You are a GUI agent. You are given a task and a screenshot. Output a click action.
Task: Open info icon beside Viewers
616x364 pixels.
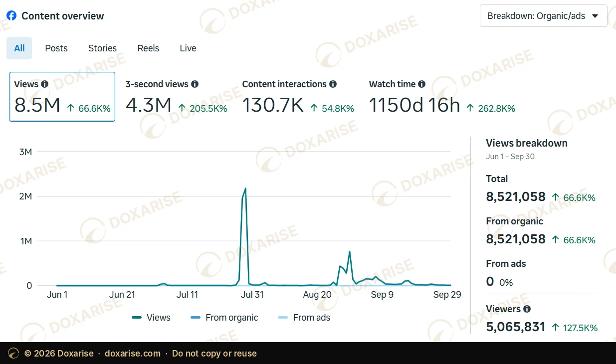point(527,309)
